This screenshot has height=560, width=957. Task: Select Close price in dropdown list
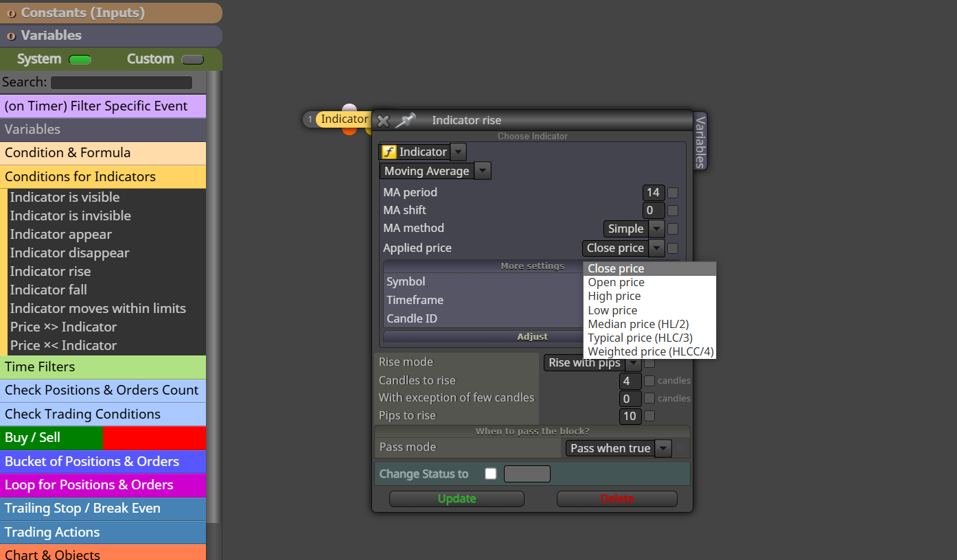coord(649,268)
